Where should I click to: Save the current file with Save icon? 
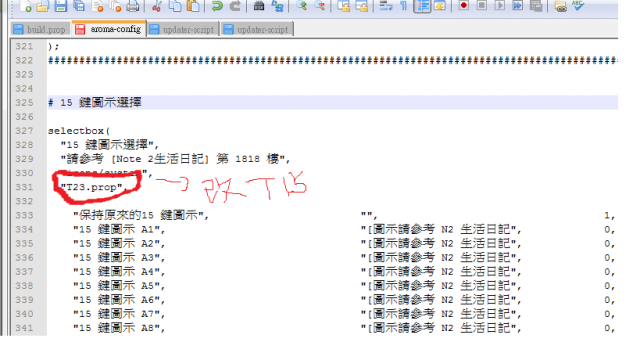(x=60, y=6)
